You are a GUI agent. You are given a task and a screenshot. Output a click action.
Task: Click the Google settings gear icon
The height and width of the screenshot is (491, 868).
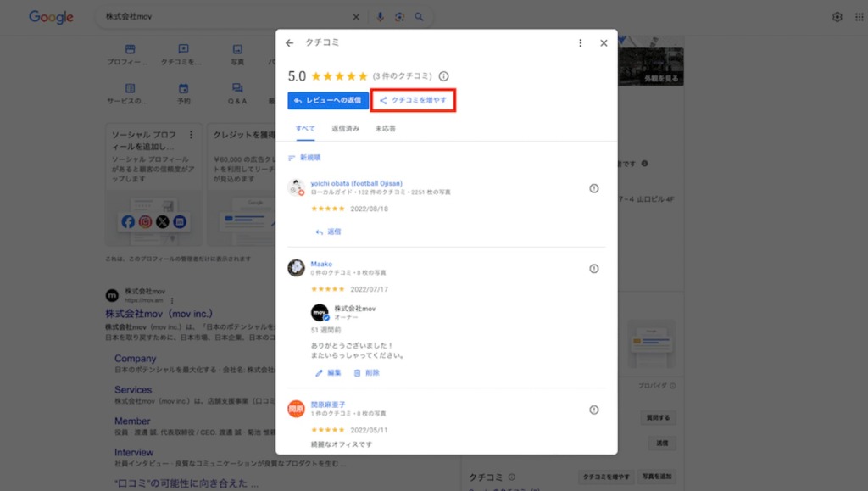click(x=837, y=17)
